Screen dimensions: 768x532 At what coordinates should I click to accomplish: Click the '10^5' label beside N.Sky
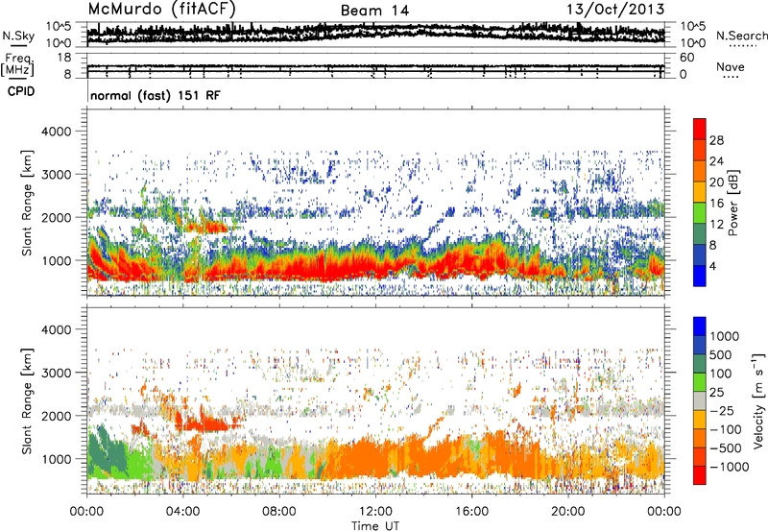(x=59, y=26)
